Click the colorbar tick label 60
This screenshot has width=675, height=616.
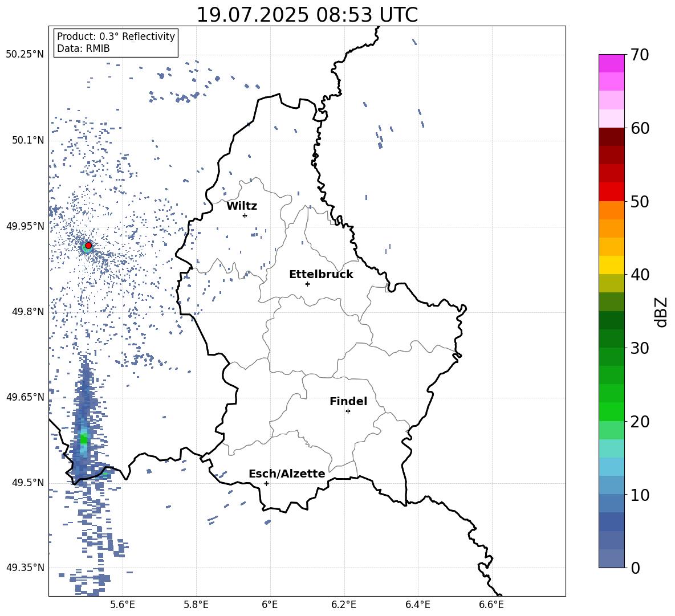[x=640, y=128]
